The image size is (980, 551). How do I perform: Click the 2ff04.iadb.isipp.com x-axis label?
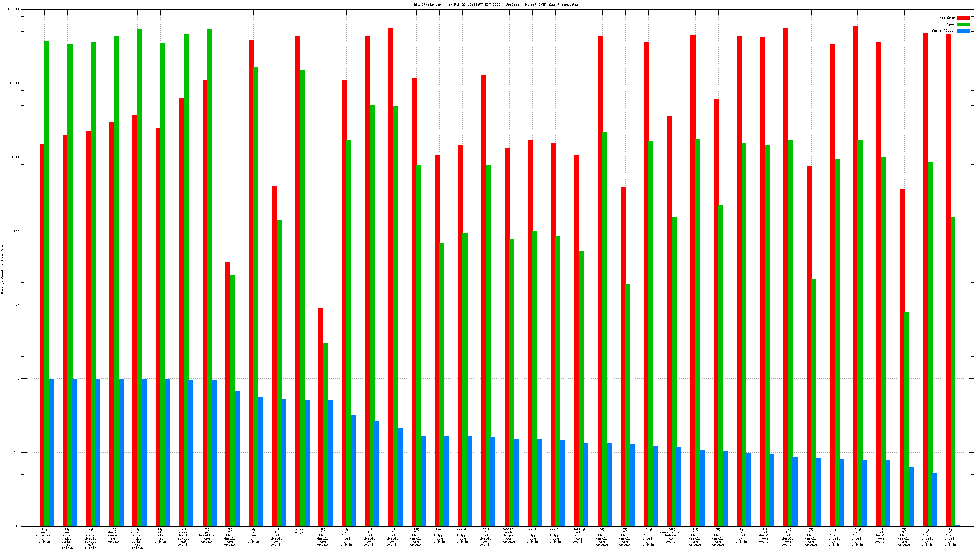point(462,535)
